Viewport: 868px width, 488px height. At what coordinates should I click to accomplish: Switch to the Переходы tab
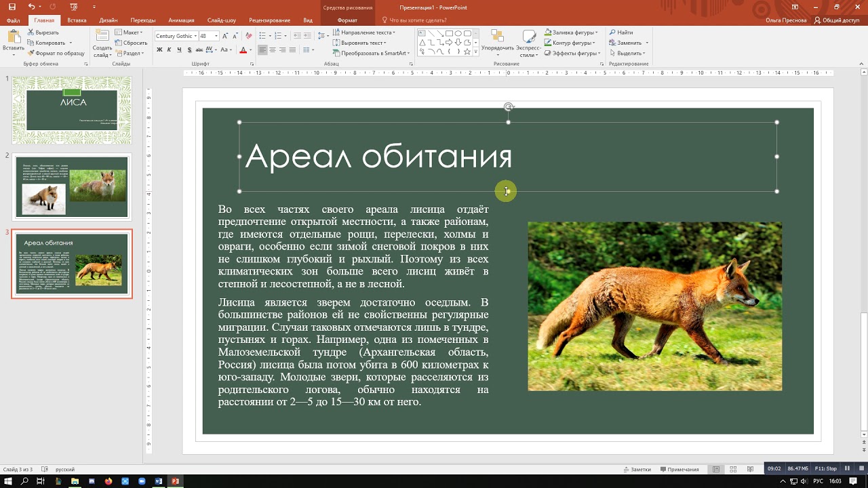click(x=142, y=20)
